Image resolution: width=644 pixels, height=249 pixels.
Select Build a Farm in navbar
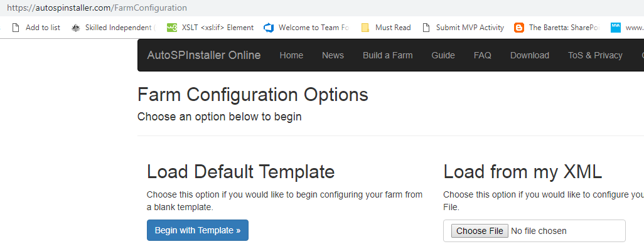point(388,55)
